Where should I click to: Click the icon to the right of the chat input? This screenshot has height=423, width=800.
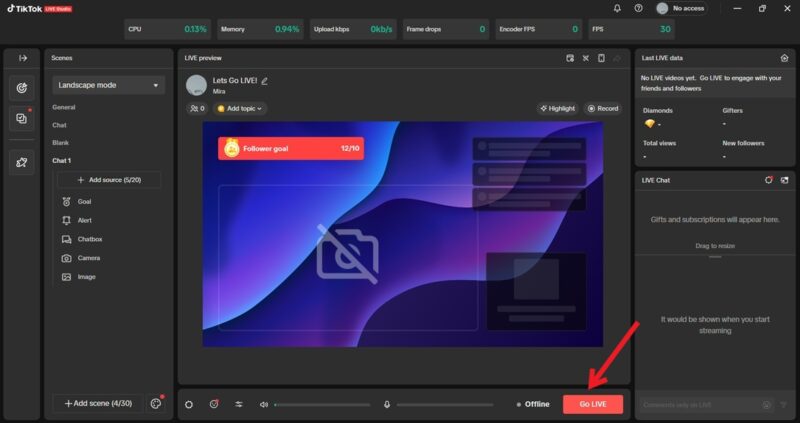(784, 405)
